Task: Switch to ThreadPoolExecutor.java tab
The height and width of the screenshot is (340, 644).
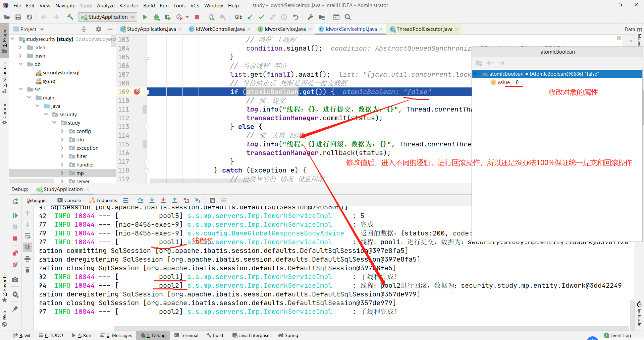Action: [x=424, y=29]
